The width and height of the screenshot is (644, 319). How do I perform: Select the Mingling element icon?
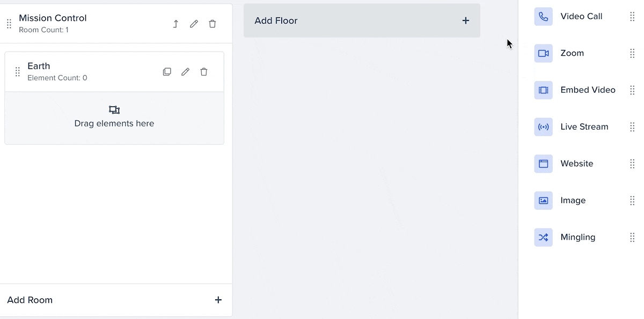click(x=543, y=237)
